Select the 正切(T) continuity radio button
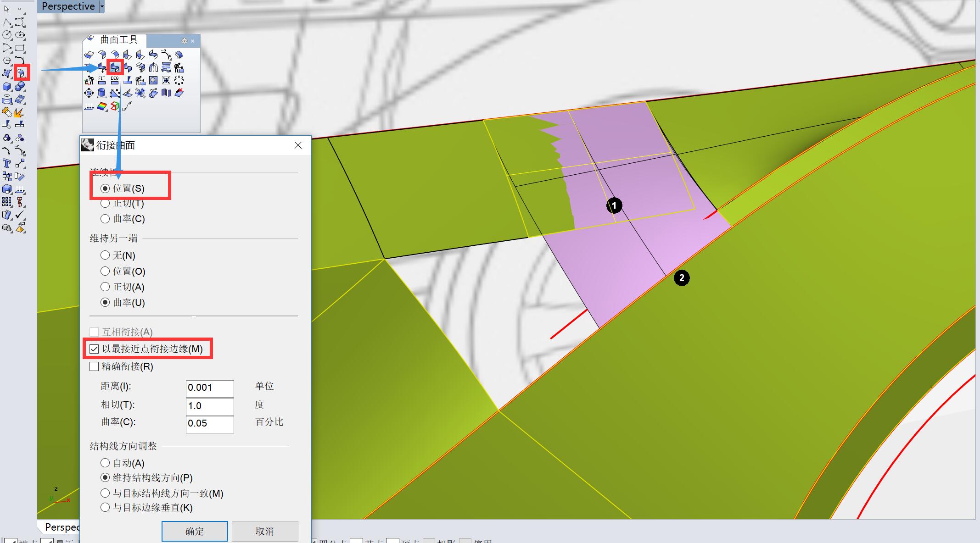Screen dimensions: 980x543 [105, 203]
